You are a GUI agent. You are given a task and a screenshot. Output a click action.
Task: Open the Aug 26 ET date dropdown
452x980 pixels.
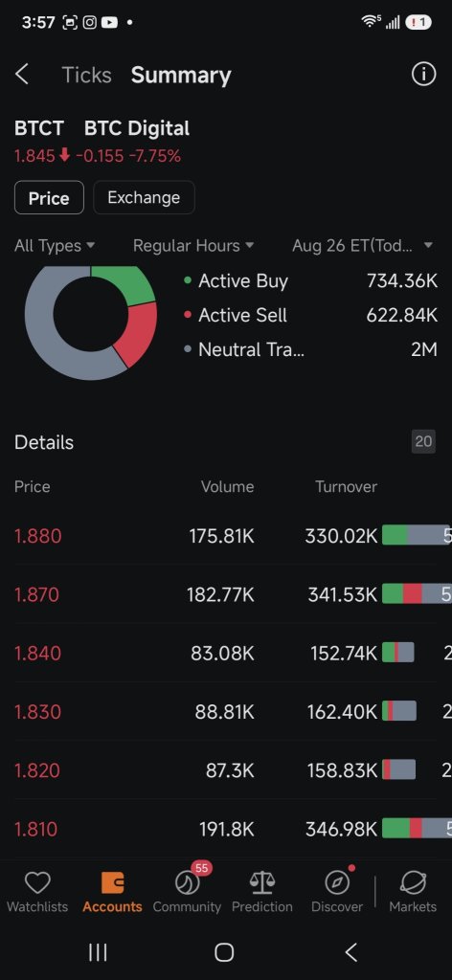(362, 246)
